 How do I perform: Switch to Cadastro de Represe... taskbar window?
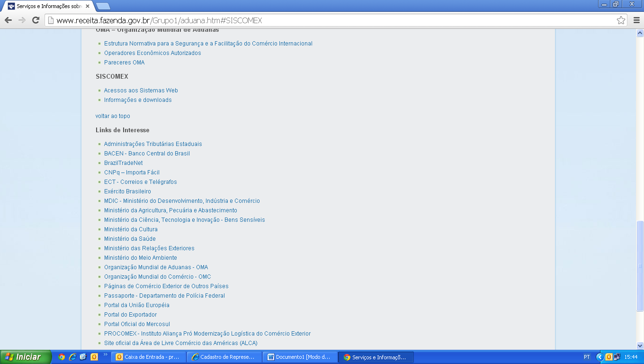pyautogui.click(x=224, y=357)
